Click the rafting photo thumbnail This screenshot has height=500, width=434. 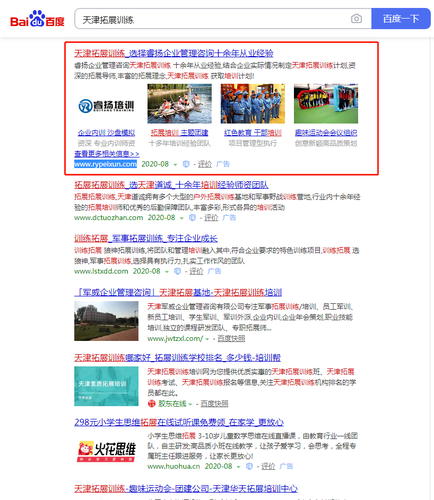coord(179,104)
